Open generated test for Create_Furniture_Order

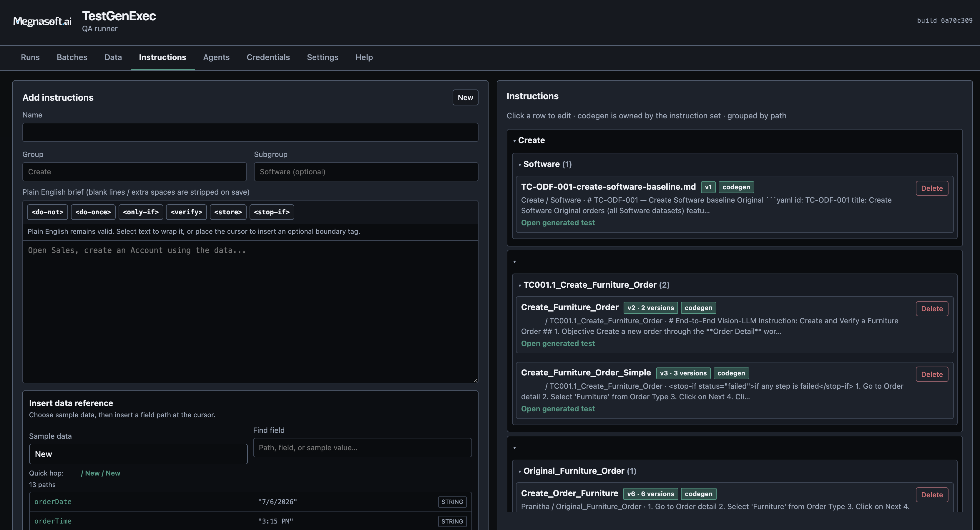(x=558, y=343)
